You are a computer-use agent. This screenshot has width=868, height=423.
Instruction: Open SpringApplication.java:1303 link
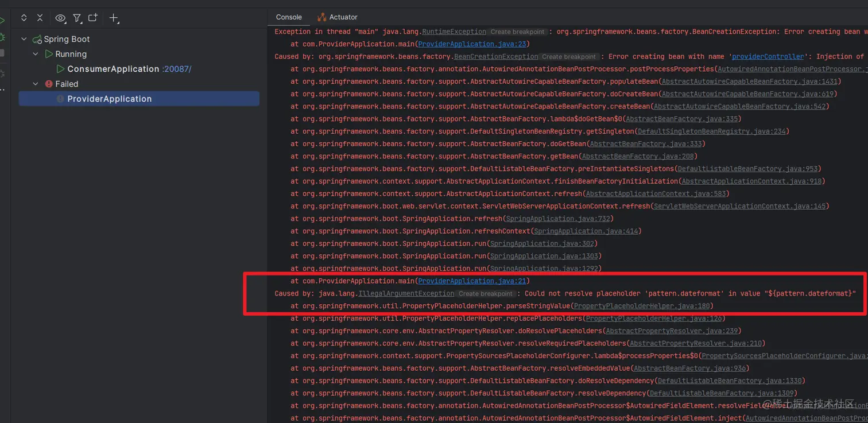(543, 256)
